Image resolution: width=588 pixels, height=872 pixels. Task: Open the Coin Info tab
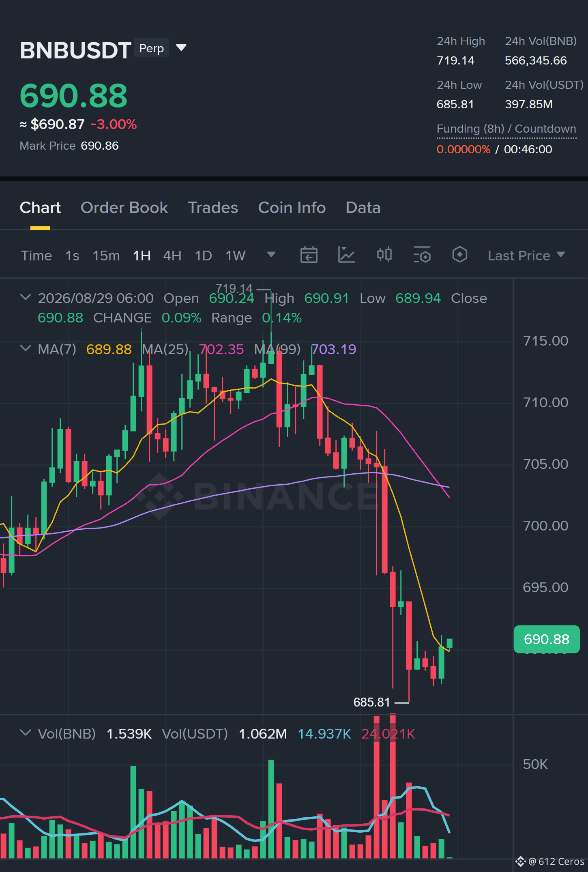click(x=292, y=208)
